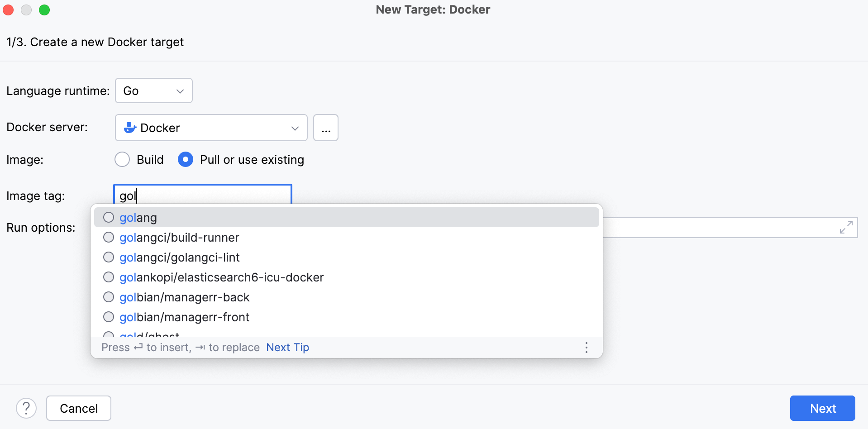Image resolution: width=868 pixels, height=429 pixels.
Task: Choose golankopi/elasticsearch6-icu-docker image
Action: pyautogui.click(x=221, y=277)
